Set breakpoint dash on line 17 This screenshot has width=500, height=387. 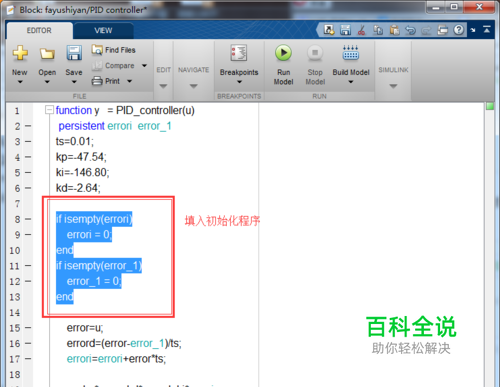pos(28,359)
